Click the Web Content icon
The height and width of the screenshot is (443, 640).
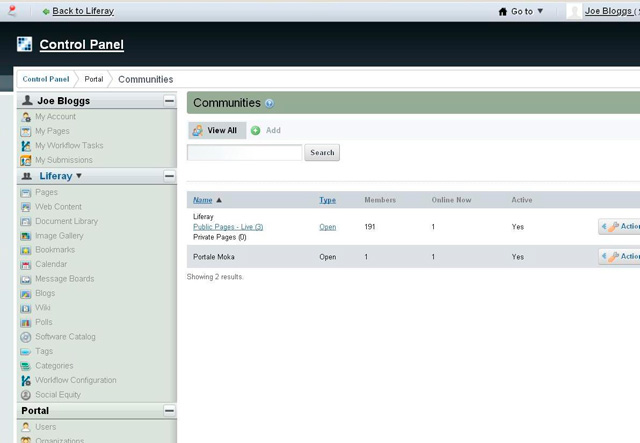pos(26,207)
